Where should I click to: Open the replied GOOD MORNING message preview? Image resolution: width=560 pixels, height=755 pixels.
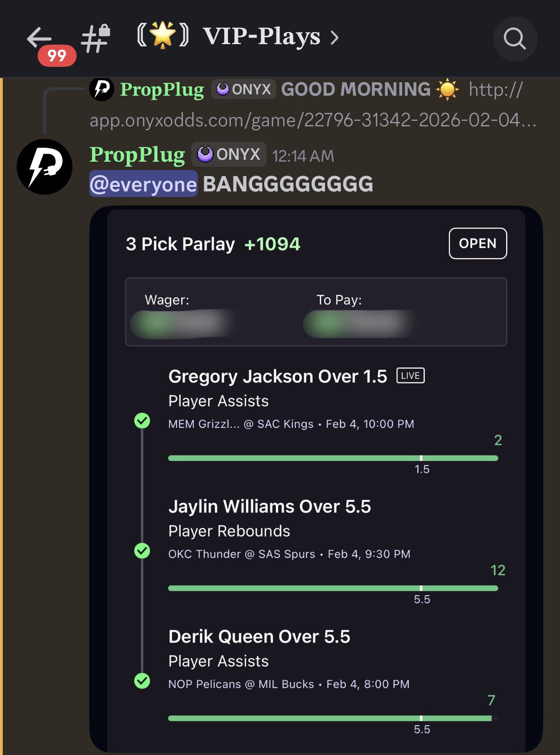click(x=356, y=89)
